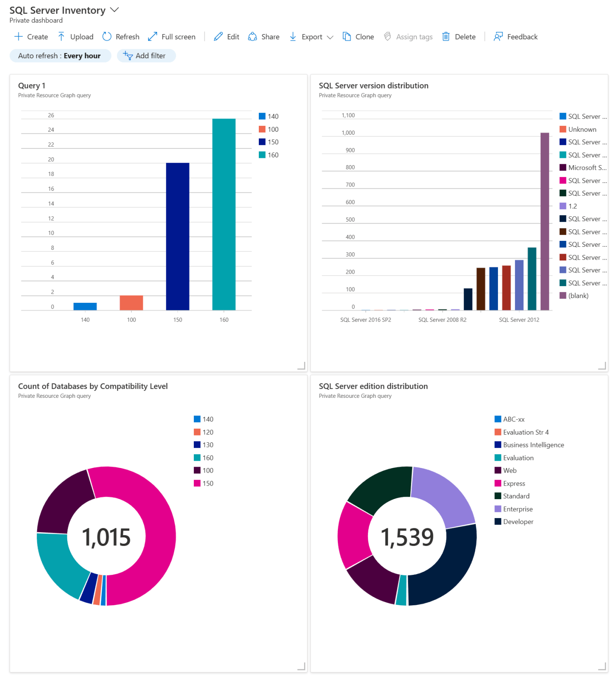Click the pink 150 legend color swatch
The width and height of the screenshot is (616, 681).
pos(197,483)
